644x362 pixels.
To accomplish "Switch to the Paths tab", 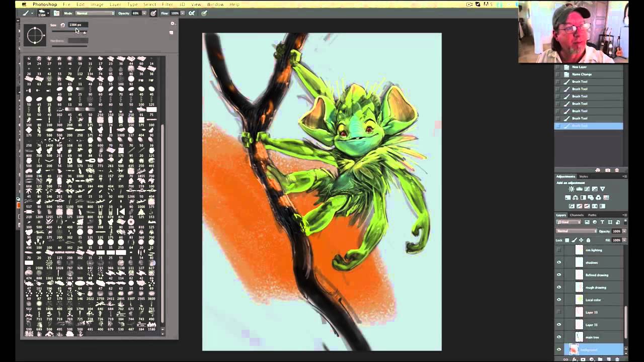I will [x=592, y=215].
